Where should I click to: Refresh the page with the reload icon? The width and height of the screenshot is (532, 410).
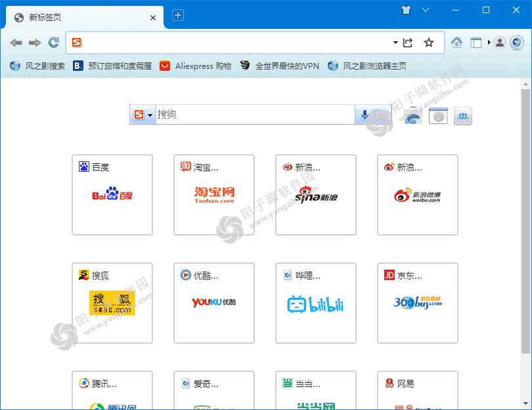click(54, 42)
